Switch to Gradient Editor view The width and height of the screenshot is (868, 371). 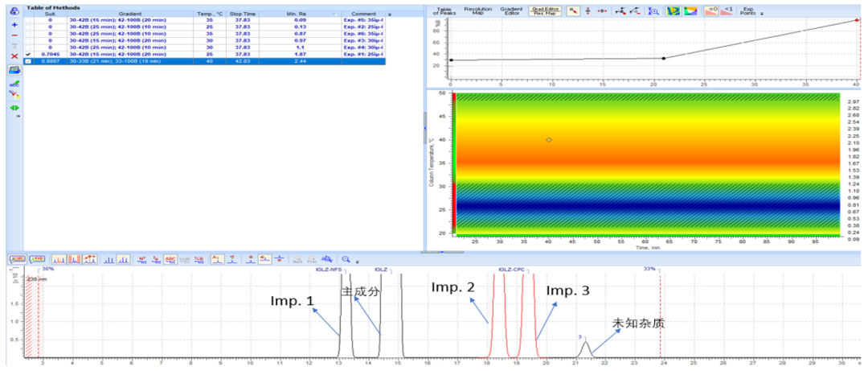(510, 10)
